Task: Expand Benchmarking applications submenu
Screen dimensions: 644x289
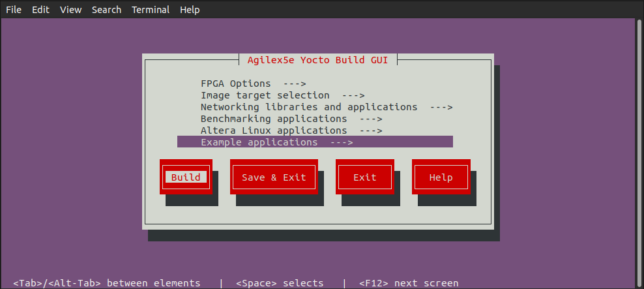Action: pyautogui.click(x=291, y=119)
